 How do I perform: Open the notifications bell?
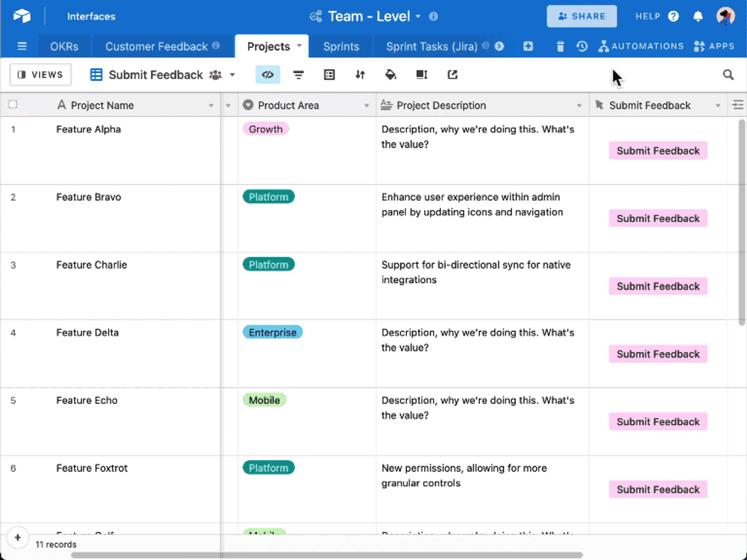coord(698,16)
